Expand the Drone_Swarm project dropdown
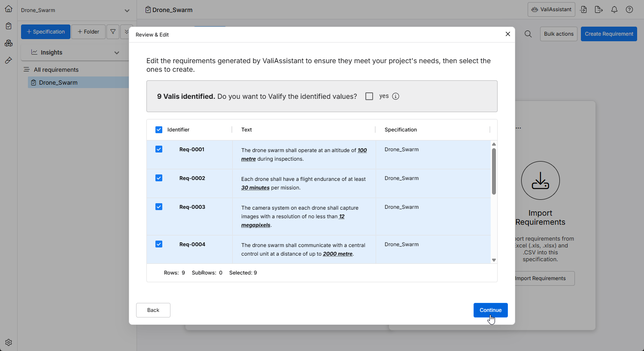This screenshot has height=351, width=644. (x=127, y=10)
